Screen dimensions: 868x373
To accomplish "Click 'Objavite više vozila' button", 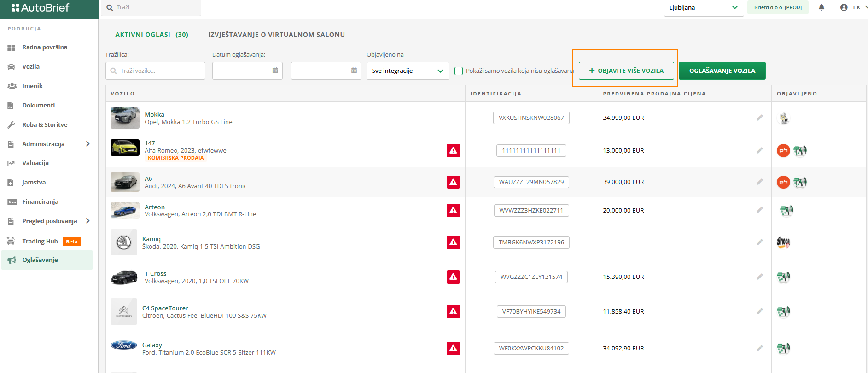I will coord(626,71).
